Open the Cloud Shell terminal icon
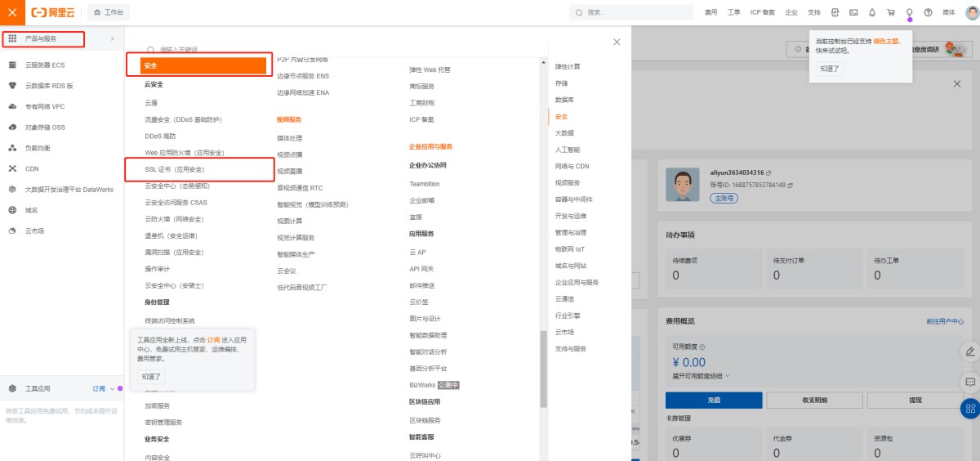 [853, 12]
